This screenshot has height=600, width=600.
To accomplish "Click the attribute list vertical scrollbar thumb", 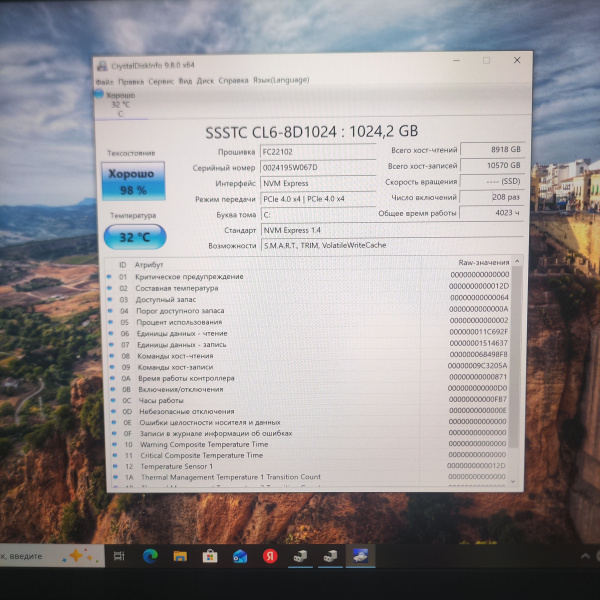I will 516,357.
